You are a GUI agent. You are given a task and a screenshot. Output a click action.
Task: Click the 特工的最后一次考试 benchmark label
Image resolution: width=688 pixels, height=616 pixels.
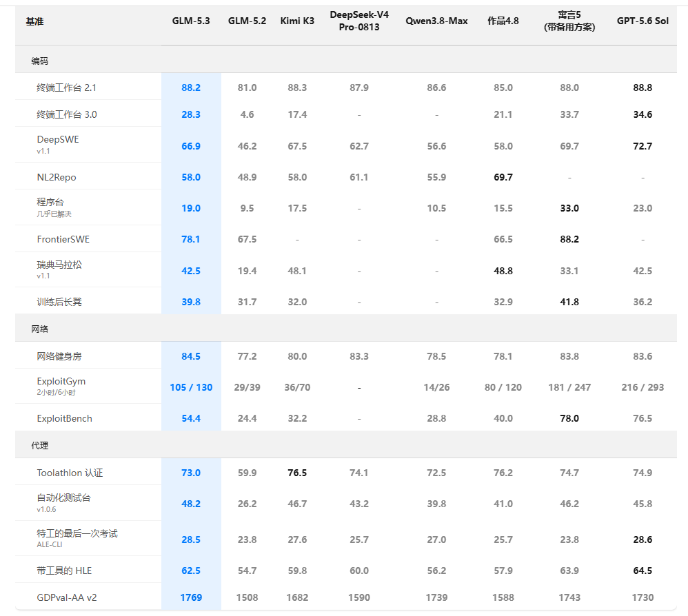pos(77,533)
